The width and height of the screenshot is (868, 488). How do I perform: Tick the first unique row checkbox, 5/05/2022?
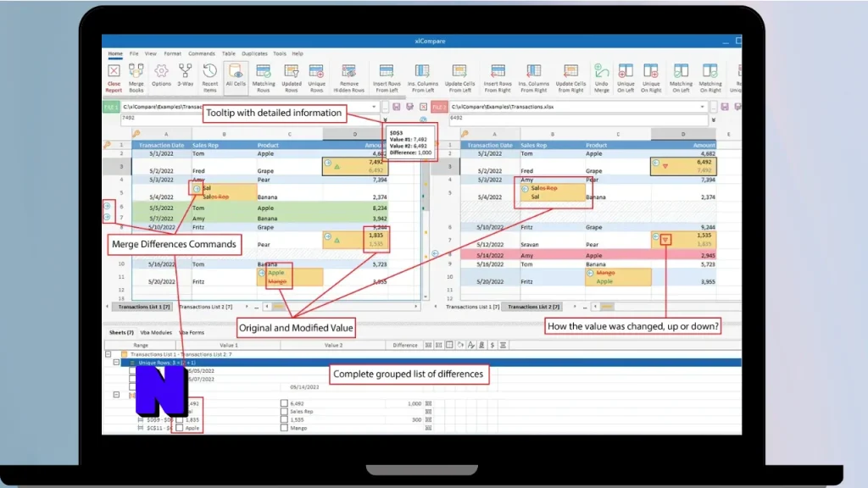coord(132,371)
